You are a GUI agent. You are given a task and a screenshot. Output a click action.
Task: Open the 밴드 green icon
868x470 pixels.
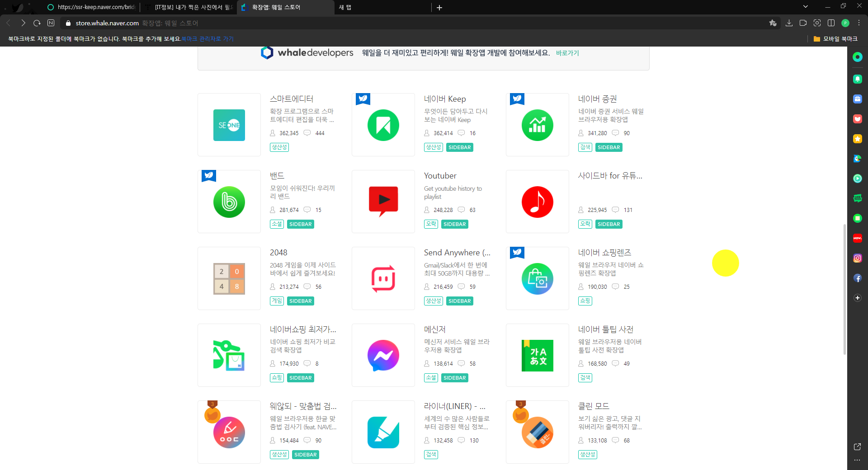[229, 202]
